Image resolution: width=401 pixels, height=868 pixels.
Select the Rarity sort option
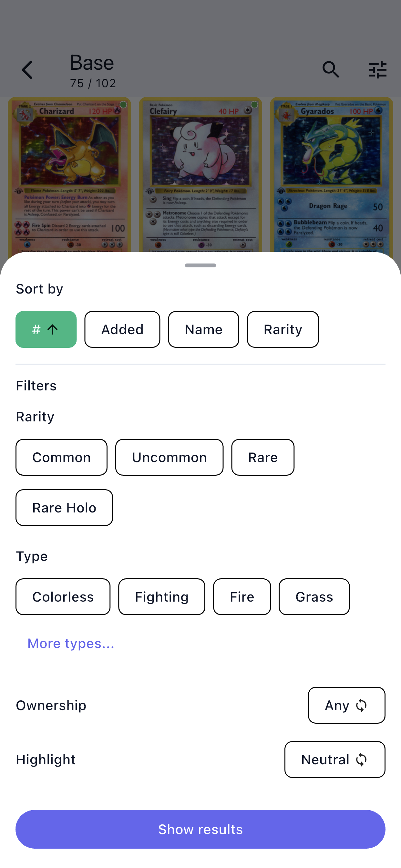pyautogui.click(x=283, y=329)
